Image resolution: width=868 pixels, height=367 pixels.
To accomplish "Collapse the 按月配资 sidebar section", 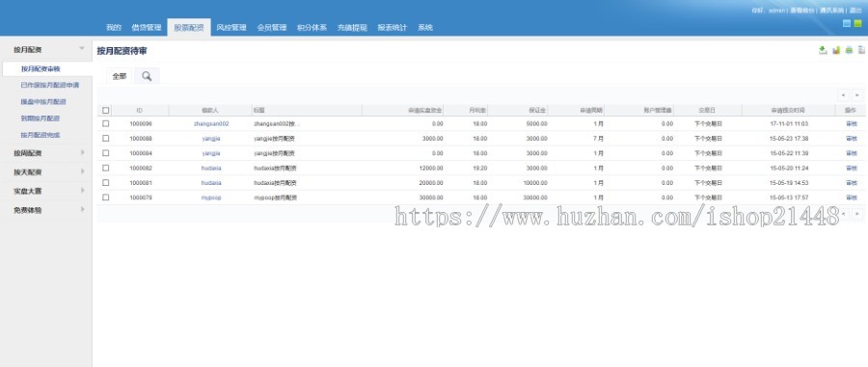I will click(82, 48).
